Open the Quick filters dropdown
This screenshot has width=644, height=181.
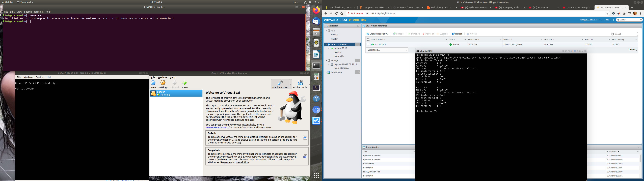click(387, 50)
